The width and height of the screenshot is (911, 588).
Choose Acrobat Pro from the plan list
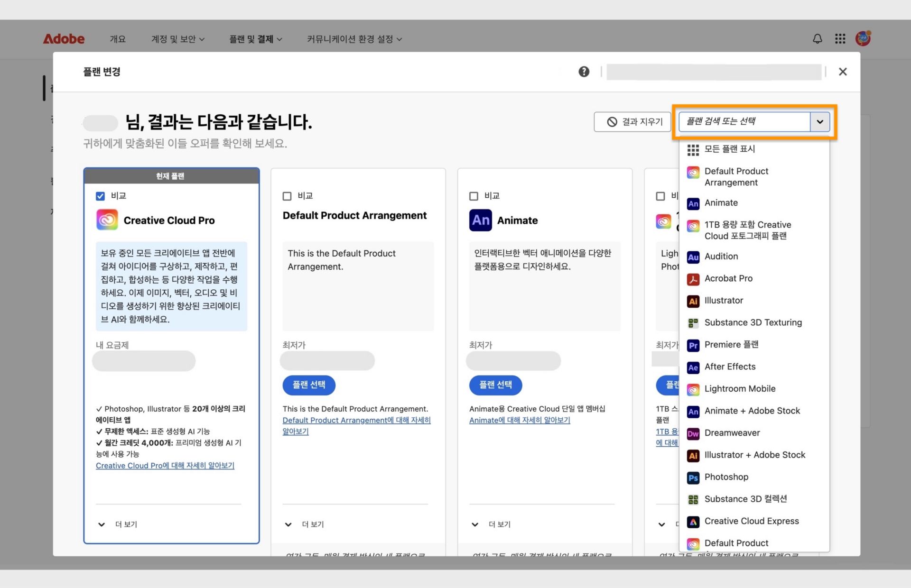[x=729, y=278]
